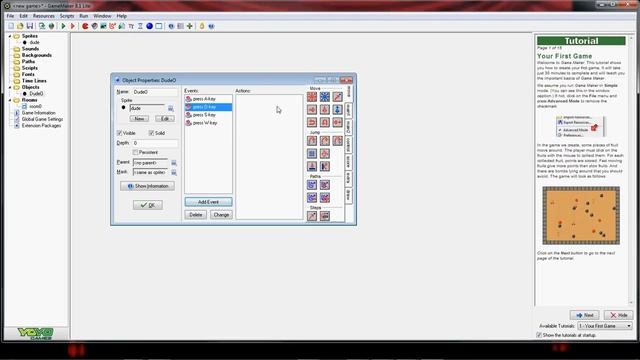Pick the Reverse Horizontal action icon

(312, 122)
